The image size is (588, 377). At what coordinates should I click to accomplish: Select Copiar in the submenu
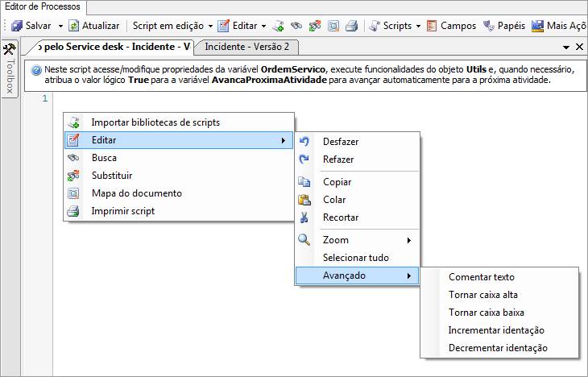pos(357,182)
